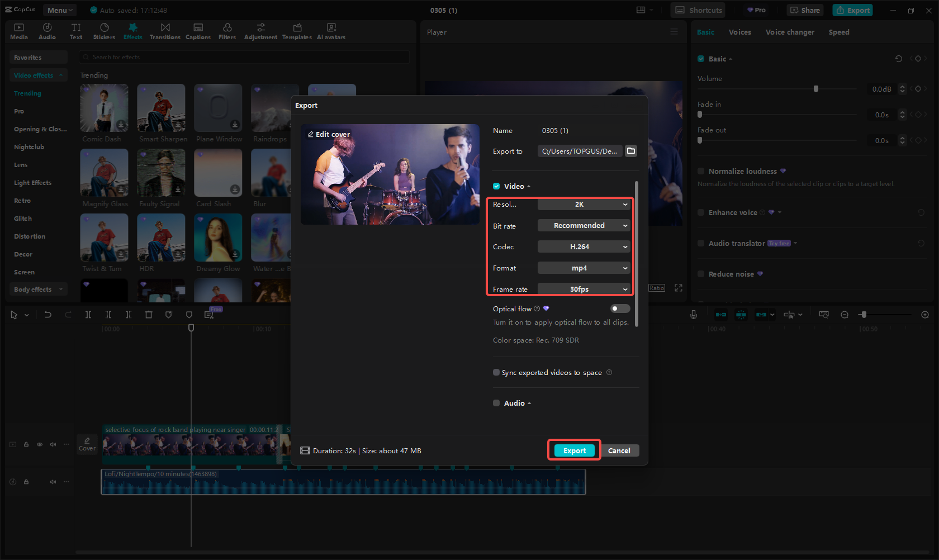The image size is (939, 560).
Task: Click the Export button in the dialog
Action: click(x=573, y=450)
